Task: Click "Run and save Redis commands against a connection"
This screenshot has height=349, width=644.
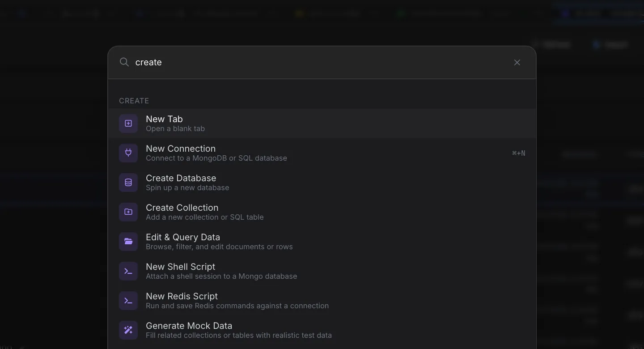Action: point(237,306)
